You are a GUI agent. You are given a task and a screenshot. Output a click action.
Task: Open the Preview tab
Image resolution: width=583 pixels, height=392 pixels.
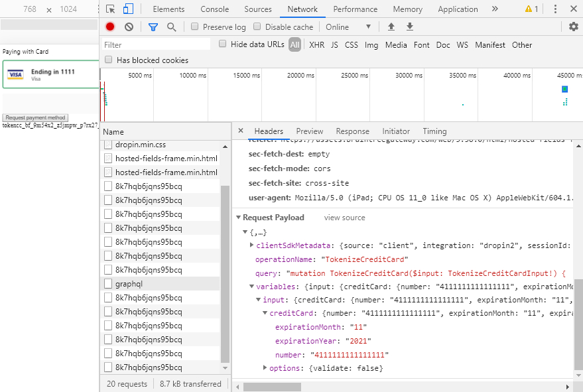click(x=309, y=131)
